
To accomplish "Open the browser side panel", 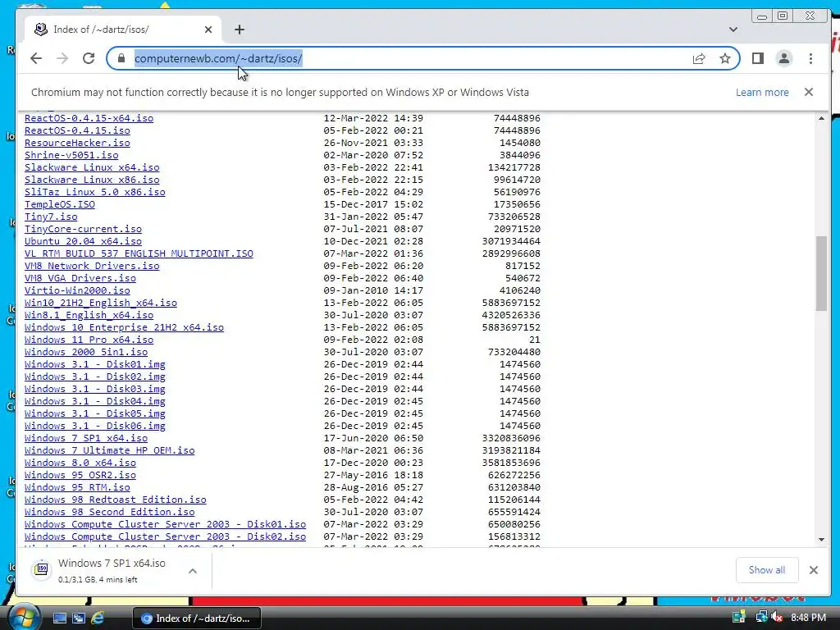I will (x=757, y=58).
